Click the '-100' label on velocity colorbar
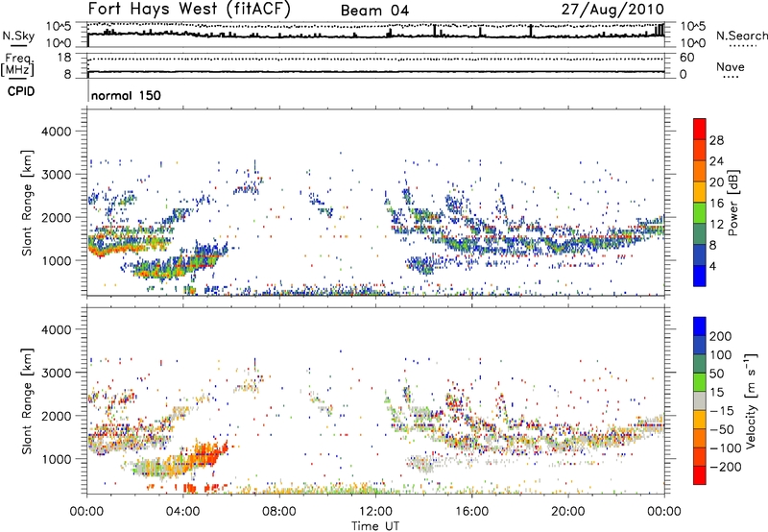The height and width of the screenshot is (532, 768). coord(726,448)
